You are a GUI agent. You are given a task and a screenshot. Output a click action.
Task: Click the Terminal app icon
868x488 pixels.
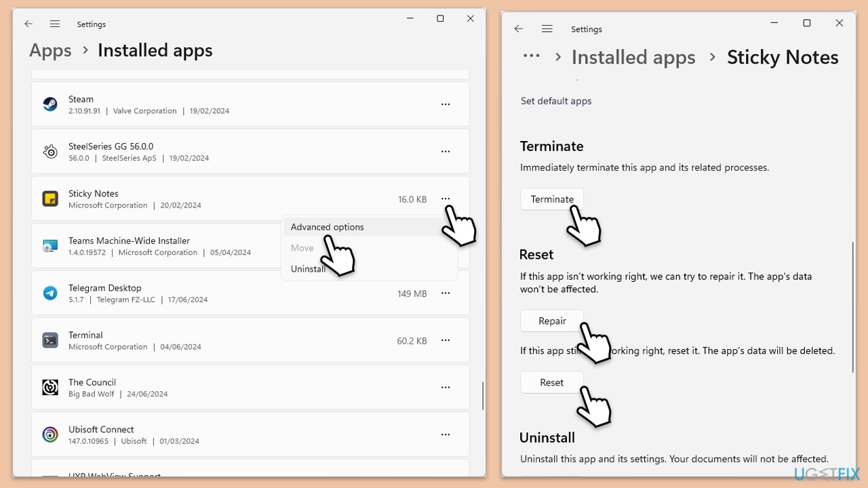tap(50, 340)
